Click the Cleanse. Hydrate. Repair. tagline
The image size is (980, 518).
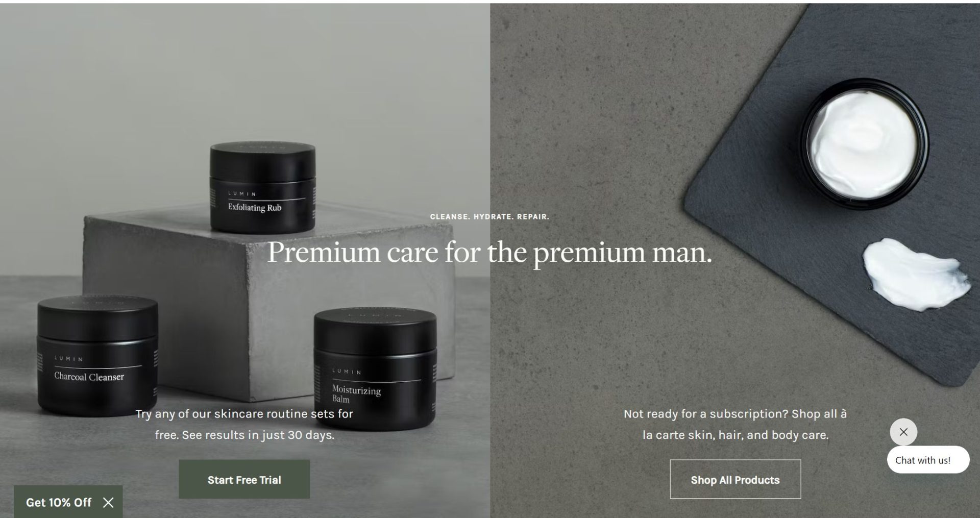pos(489,216)
